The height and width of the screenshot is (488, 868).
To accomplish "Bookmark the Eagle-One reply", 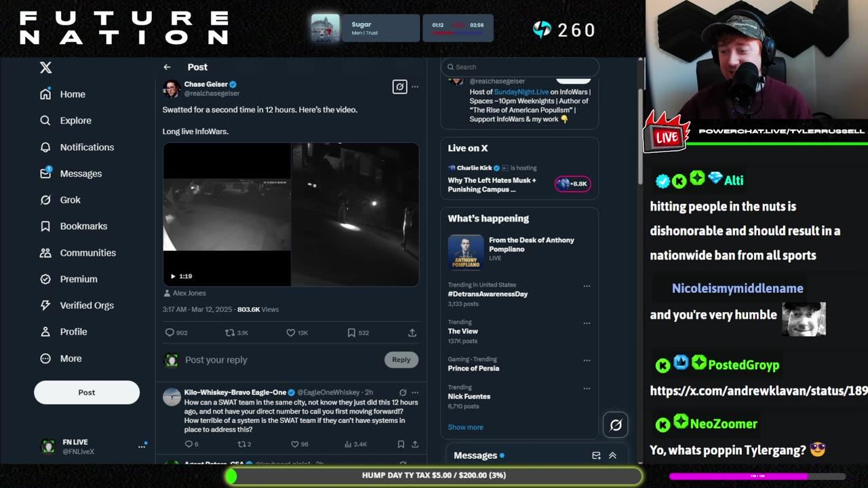I will 401,445.
